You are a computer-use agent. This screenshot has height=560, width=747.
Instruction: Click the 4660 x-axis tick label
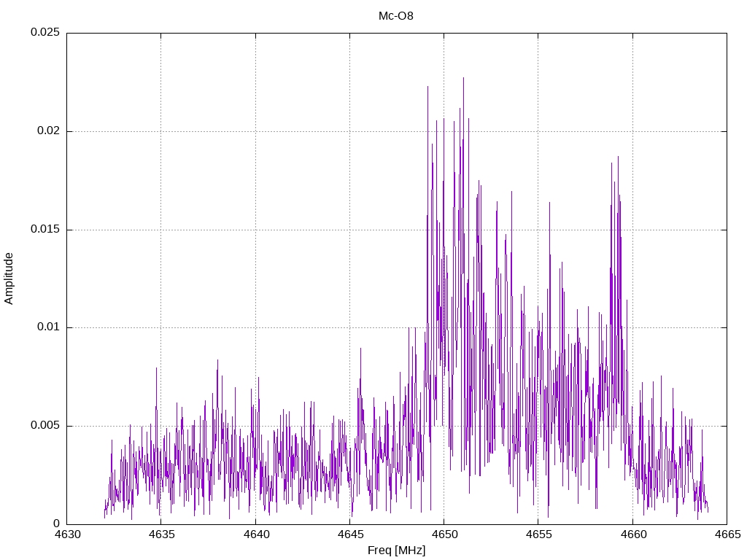[x=634, y=534]
